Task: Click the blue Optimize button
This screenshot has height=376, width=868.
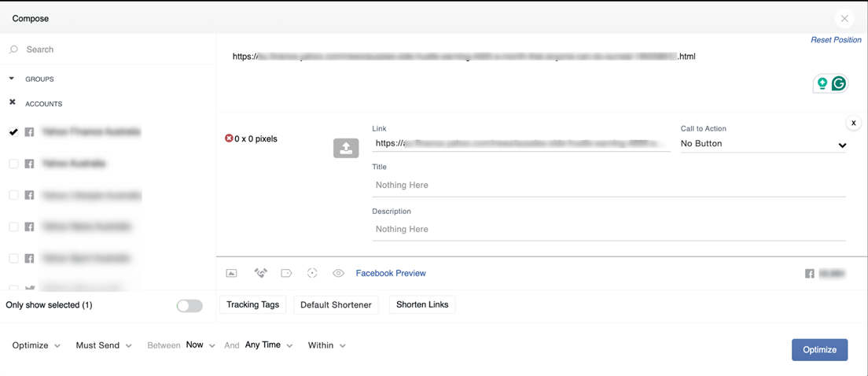Action: pos(819,350)
